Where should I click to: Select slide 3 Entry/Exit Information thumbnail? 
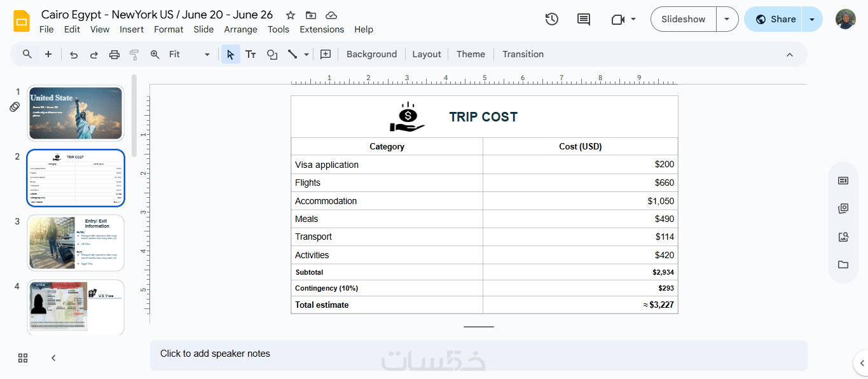click(x=76, y=243)
